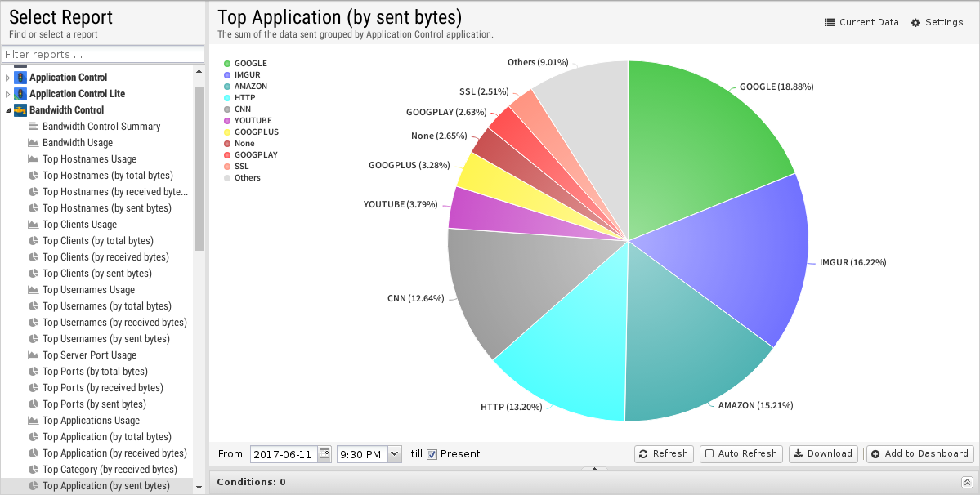Toggle YOUTUBE legend entry
This screenshot has width=980, height=495.
click(248, 120)
